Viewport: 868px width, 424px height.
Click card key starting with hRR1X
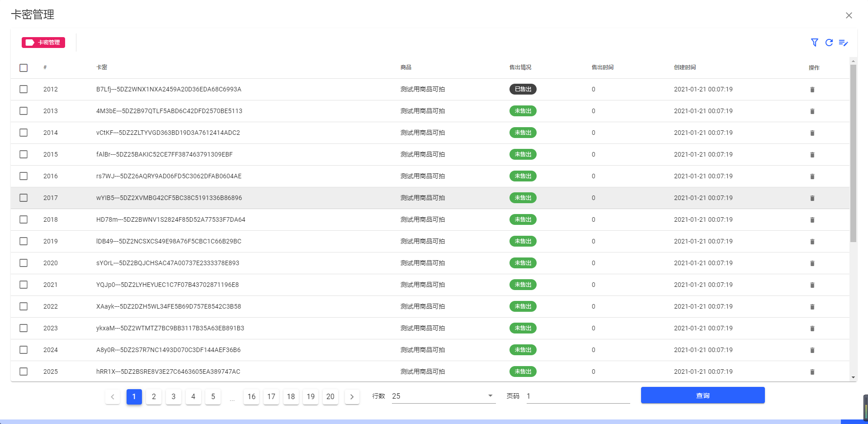168,372
